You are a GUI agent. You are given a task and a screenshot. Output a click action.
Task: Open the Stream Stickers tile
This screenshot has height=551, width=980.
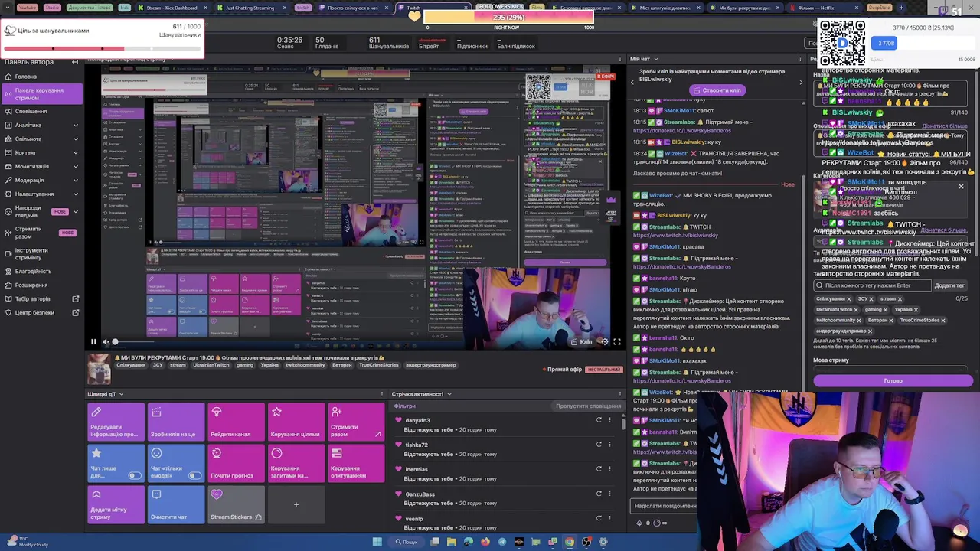pyautogui.click(x=236, y=505)
